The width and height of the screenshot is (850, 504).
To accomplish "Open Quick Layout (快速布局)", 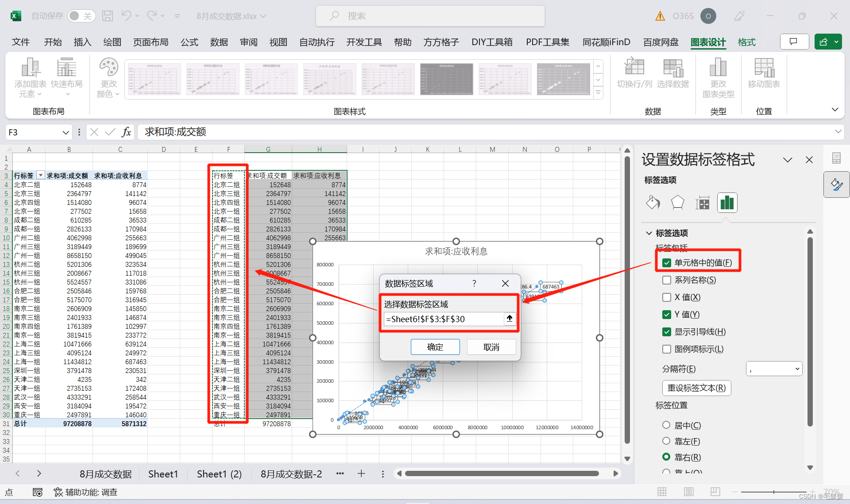I will [x=67, y=78].
